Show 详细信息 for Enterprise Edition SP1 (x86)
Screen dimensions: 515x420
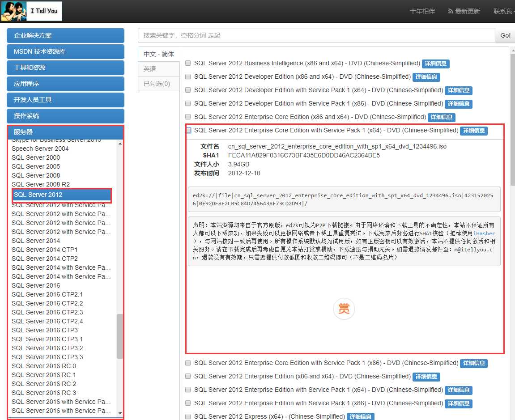click(x=459, y=404)
